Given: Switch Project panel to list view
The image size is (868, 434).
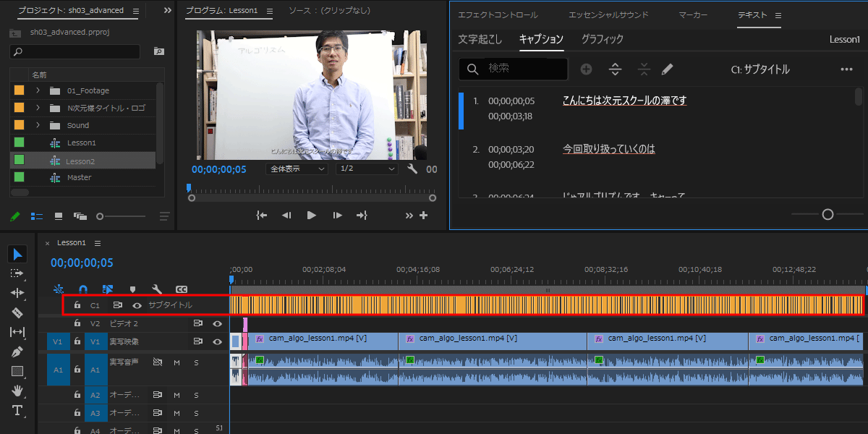Looking at the screenshot, I should 36,216.
